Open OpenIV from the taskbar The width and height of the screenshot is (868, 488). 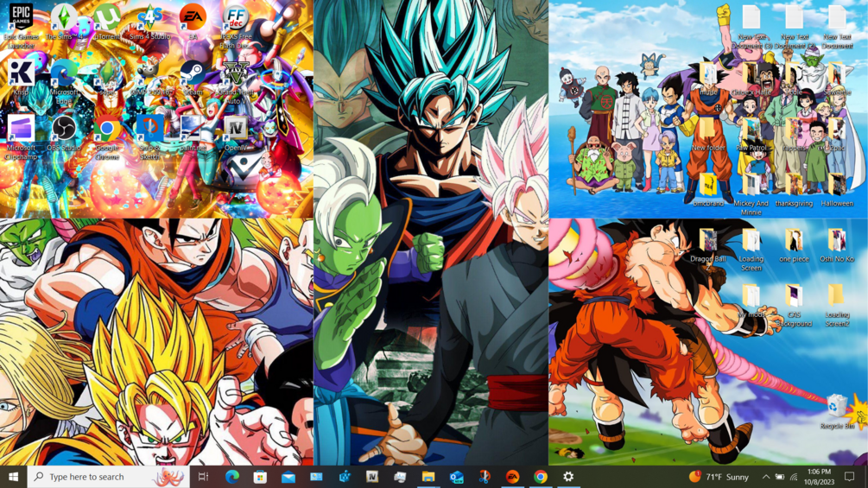(x=372, y=477)
